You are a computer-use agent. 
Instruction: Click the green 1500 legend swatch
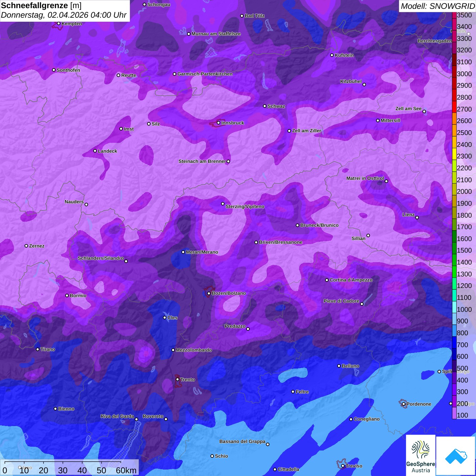tap(454, 248)
